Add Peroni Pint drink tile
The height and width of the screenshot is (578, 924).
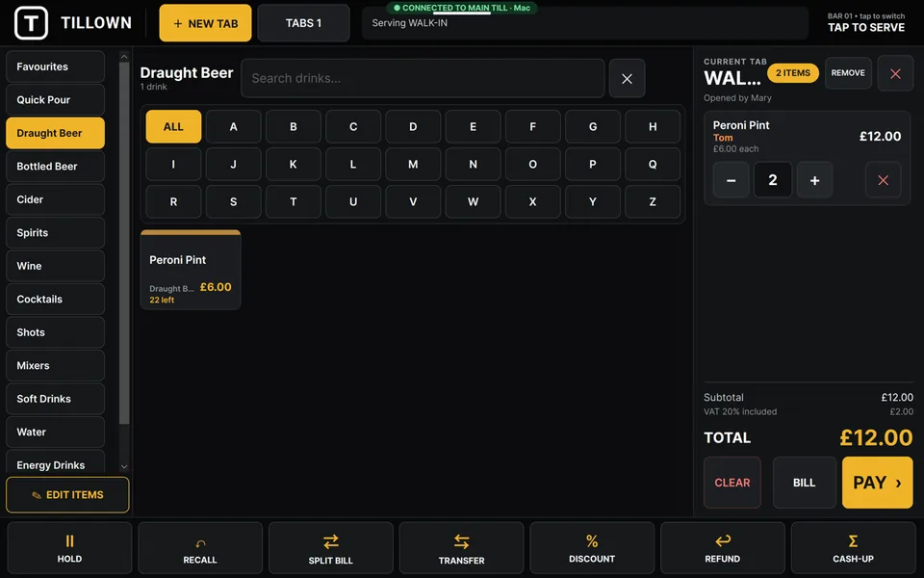pyautogui.click(x=191, y=270)
